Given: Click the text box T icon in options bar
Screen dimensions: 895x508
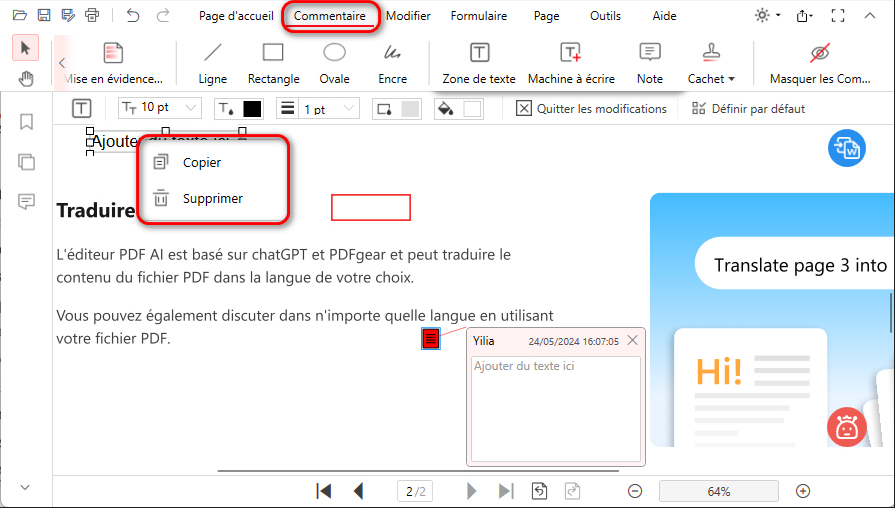Looking at the screenshot, I should pyautogui.click(x=82, y=108).
